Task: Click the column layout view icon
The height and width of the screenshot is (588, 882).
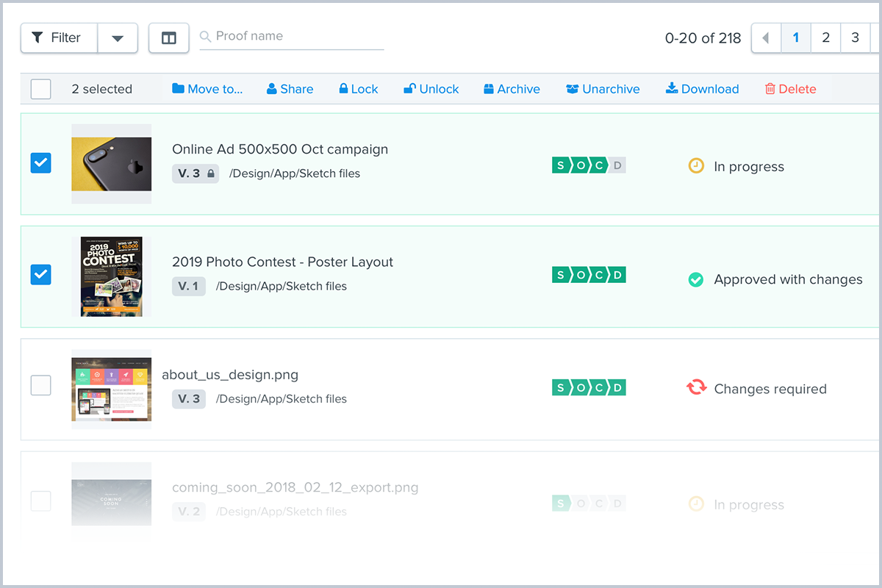Action: point(169,38)
